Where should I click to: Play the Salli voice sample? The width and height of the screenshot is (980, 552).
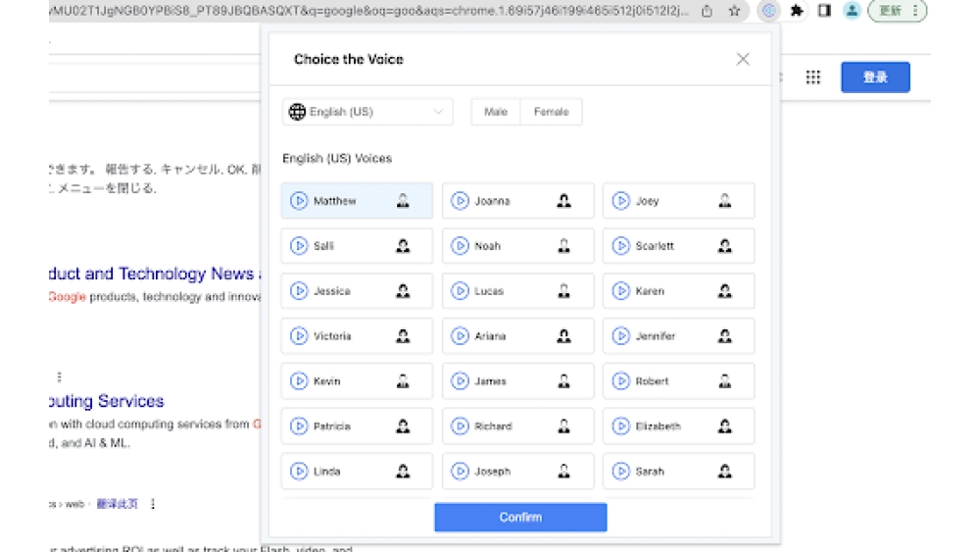[x=299, y=246]
